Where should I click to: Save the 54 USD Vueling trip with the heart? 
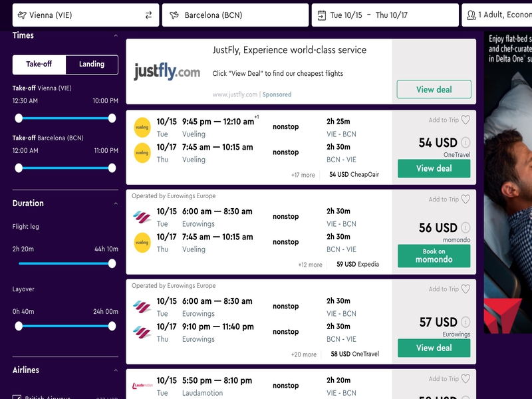point(465,120)
